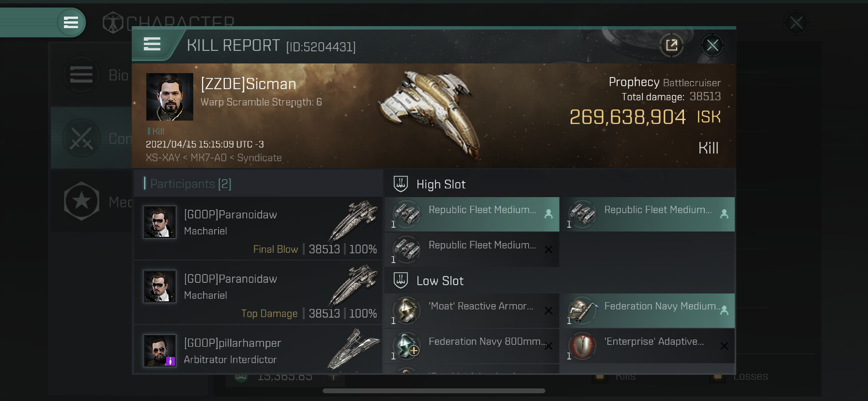
Task: Click the [ZZDE]Sicman victim name
Action: click(248, 84)
